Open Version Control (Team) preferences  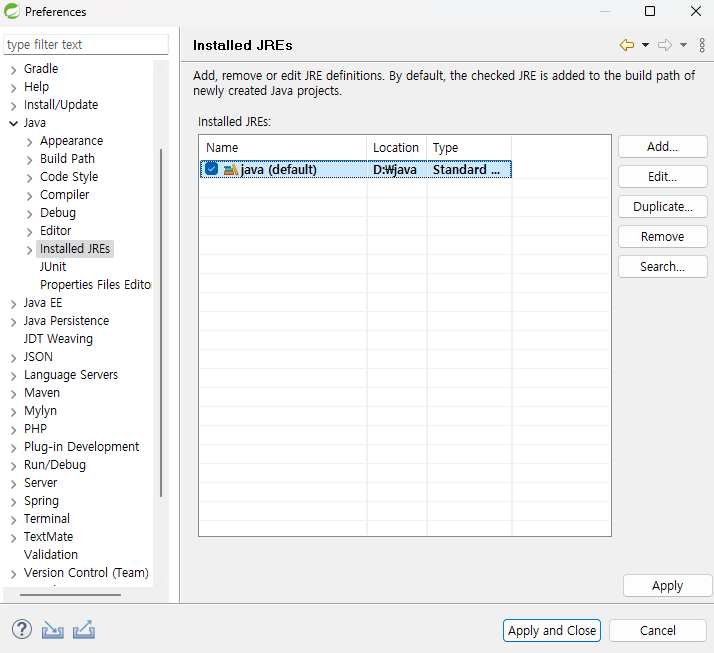point(87,573)
